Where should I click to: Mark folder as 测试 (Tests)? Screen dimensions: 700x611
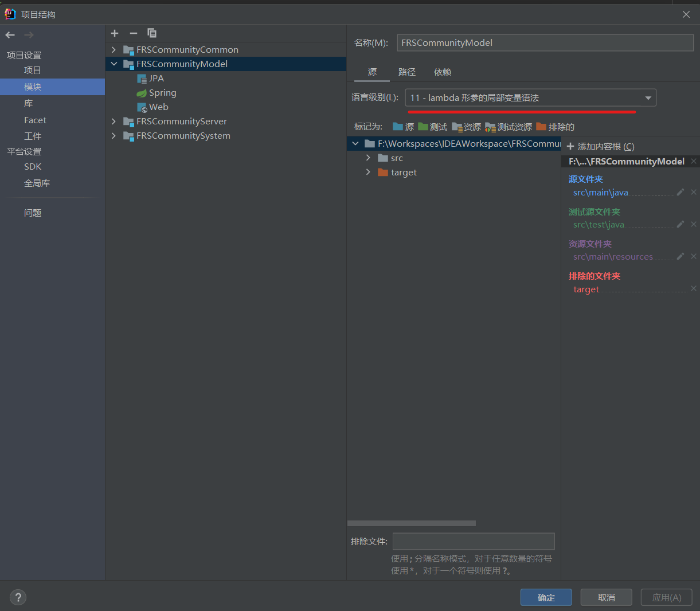click(432, 127)
